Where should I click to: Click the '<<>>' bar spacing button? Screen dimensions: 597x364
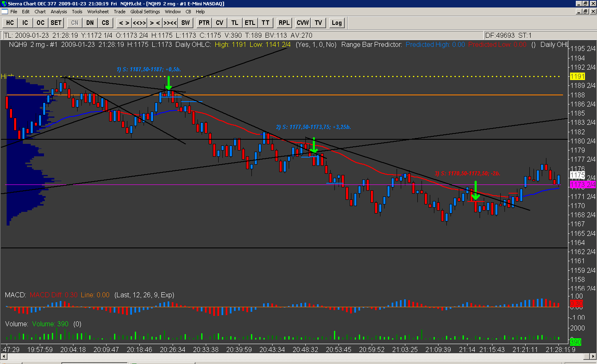pos(139,23)
